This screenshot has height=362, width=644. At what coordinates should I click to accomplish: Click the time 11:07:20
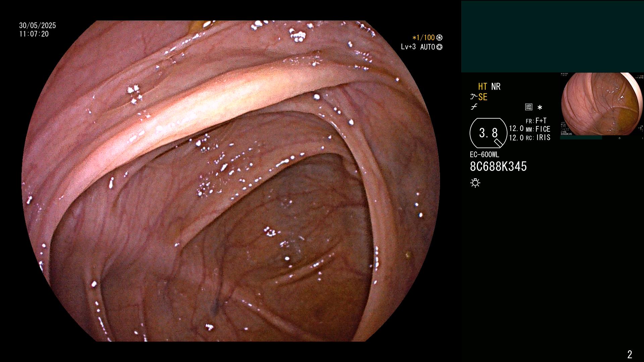click(x=34, y=34)
